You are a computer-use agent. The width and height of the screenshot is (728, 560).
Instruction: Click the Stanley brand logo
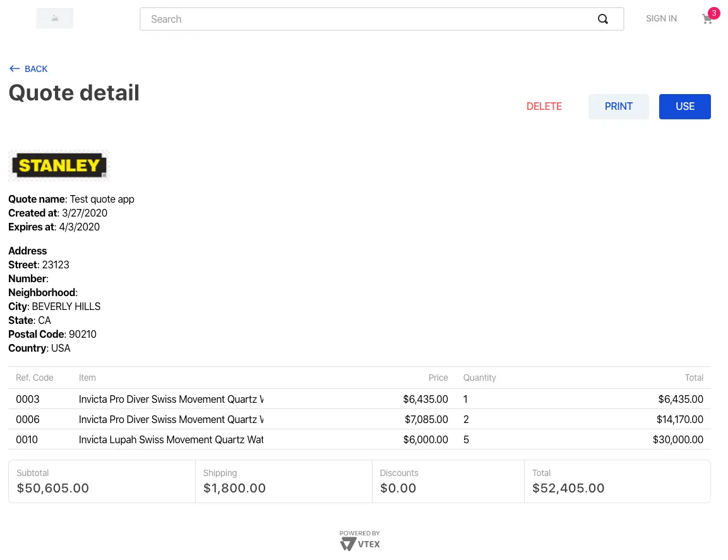coord(59,165)
